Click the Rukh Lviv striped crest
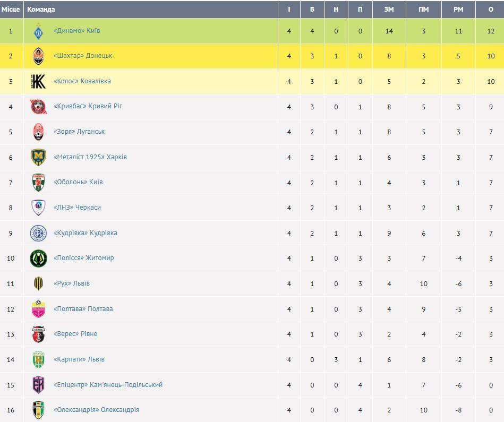 tap(38, 283)
